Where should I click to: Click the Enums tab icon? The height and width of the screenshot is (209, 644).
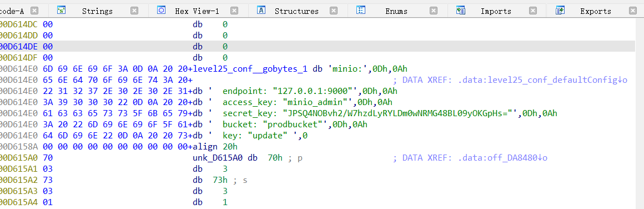coord(361,11)
